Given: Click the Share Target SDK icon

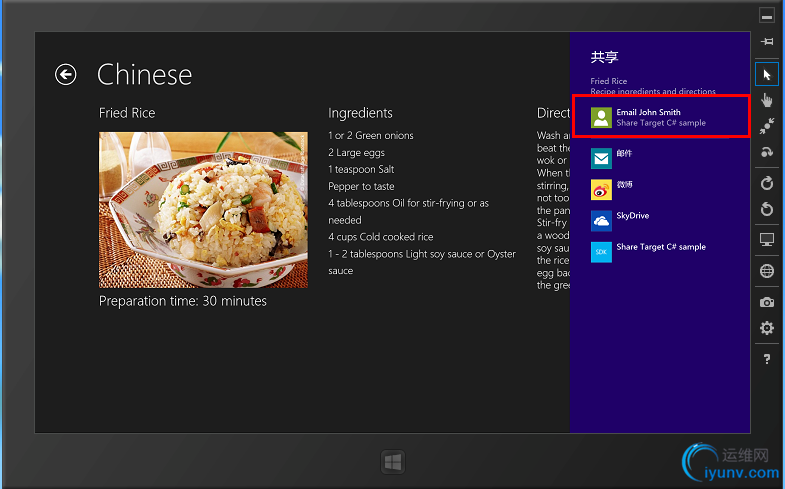Looking at the screenshot, I should click(601, 252).
